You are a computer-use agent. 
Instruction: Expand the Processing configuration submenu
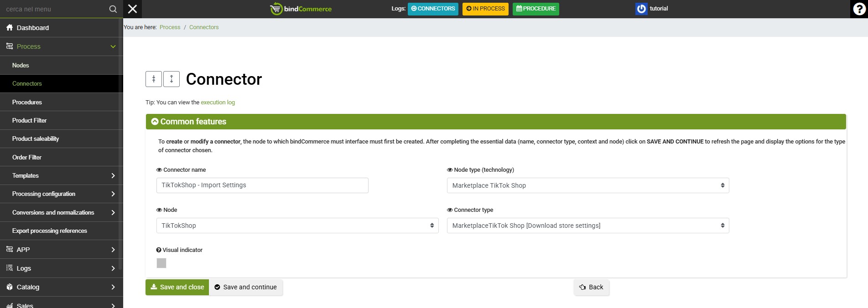coord(113,194)
